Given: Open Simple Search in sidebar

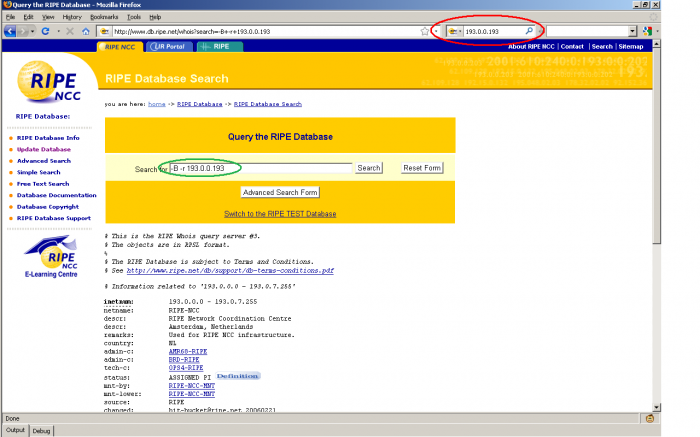Looking at the screenshot, I should [x=38, y=172].
